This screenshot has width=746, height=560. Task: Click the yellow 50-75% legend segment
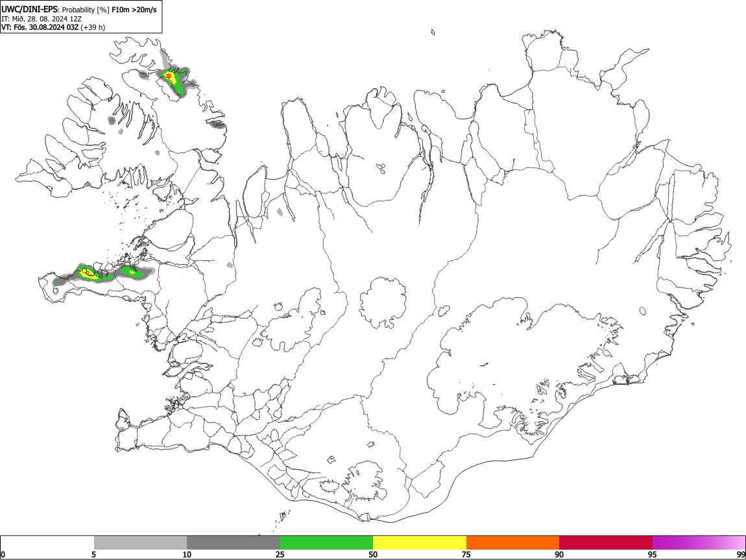click(420, 543)
